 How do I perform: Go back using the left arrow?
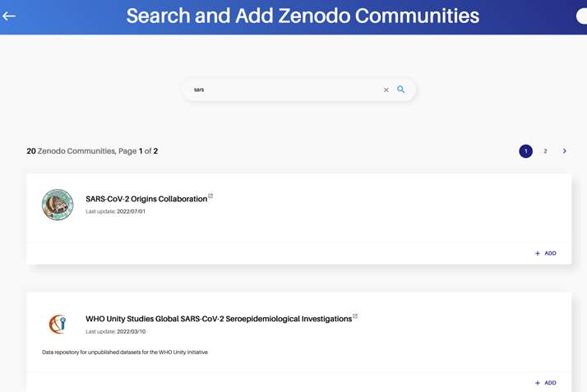pyautogui.click(x=9, y=16)
